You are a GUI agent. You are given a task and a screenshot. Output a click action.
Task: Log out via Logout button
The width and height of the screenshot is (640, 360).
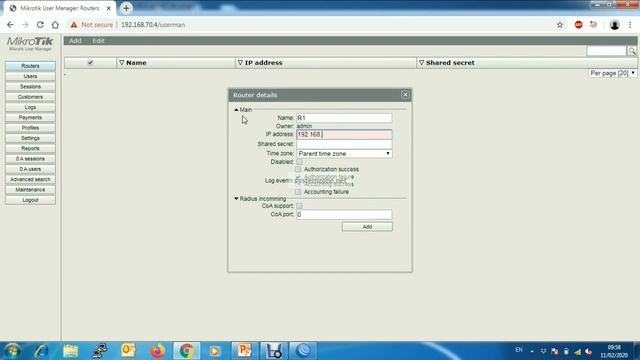point(30,200)
